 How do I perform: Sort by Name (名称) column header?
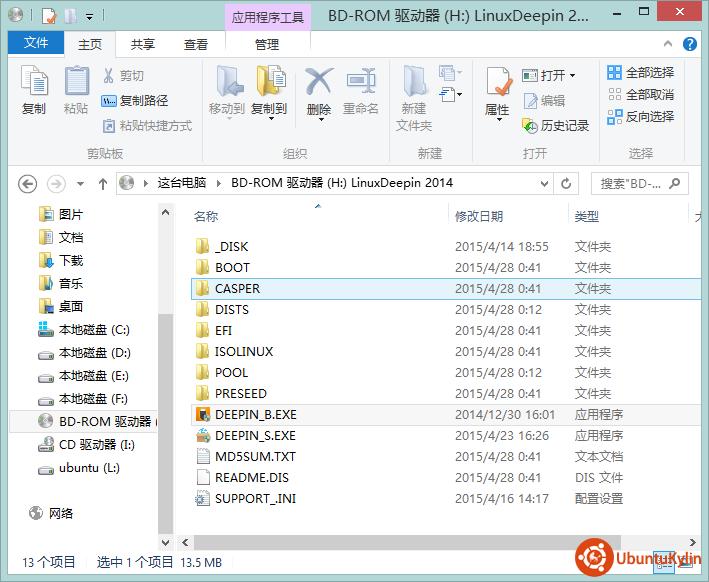(x=206, y=217)
